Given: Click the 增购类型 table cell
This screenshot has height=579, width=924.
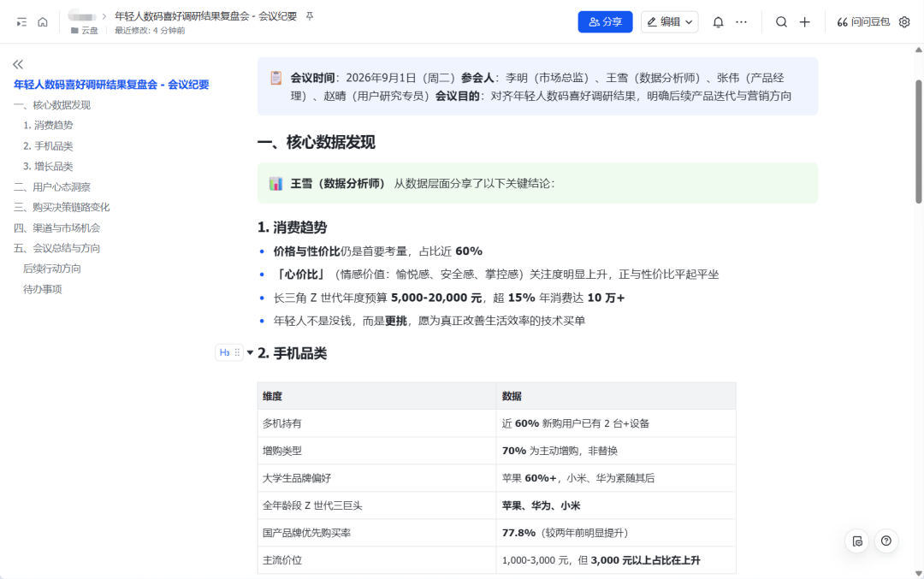Looking at the screenshot, I should point(376,451).
